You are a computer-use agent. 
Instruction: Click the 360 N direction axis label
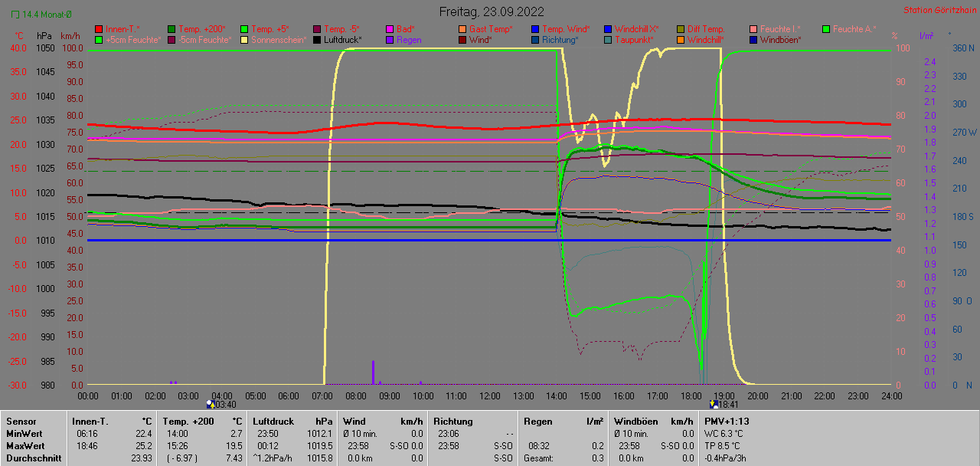click(x=962, y=48)
